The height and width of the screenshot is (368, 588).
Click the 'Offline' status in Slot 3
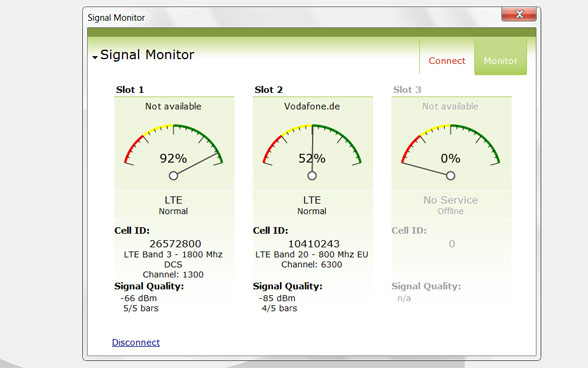[x=450, y=211]
